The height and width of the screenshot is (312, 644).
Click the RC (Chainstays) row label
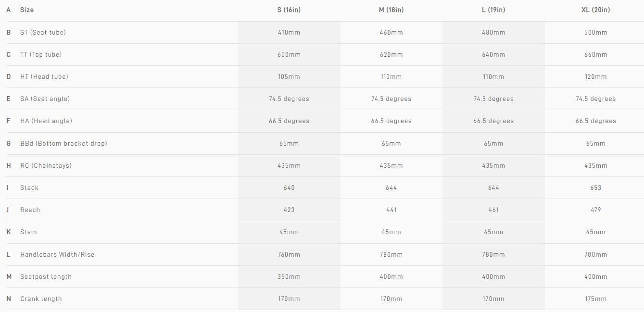[x=46, y=166]
